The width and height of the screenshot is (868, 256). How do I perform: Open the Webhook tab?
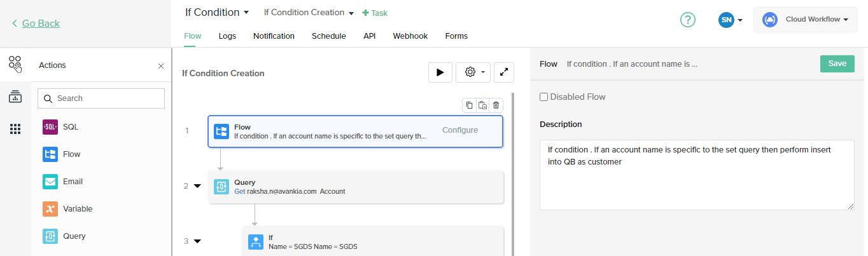tap(410, 36)
